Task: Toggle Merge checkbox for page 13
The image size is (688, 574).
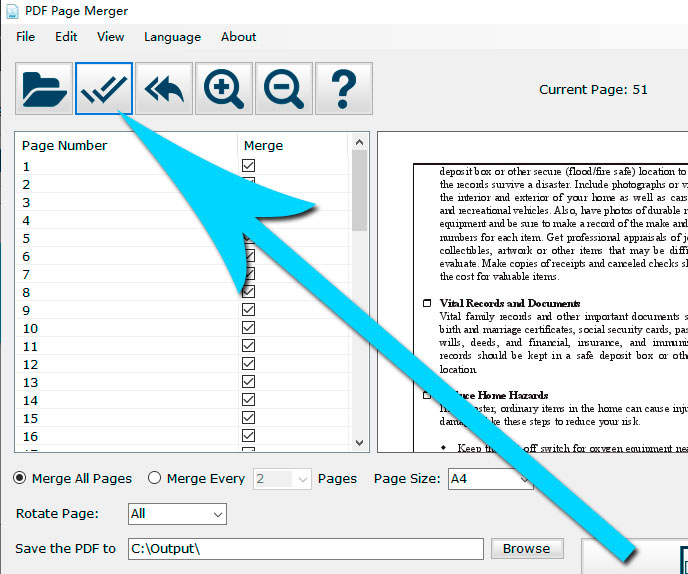Action: pos(248,381)
